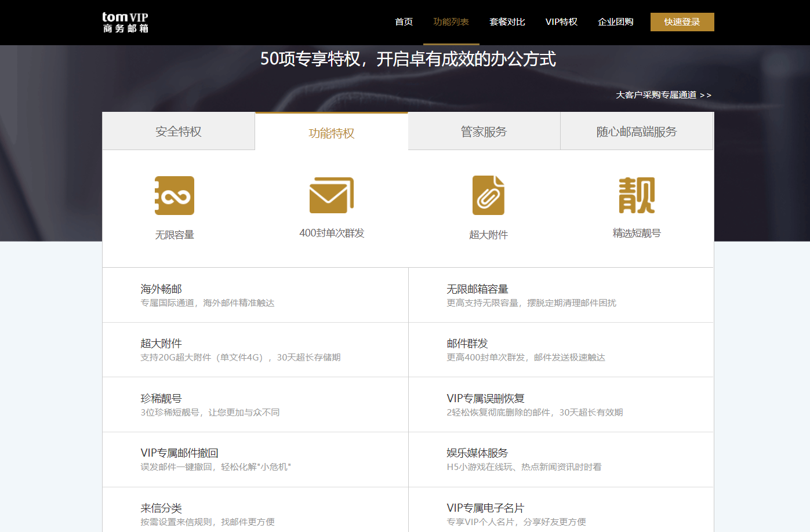This screenshot has height=532, width=810.
Task: Switch to 随心邮高端服务 tab
Action: (636, 132)
